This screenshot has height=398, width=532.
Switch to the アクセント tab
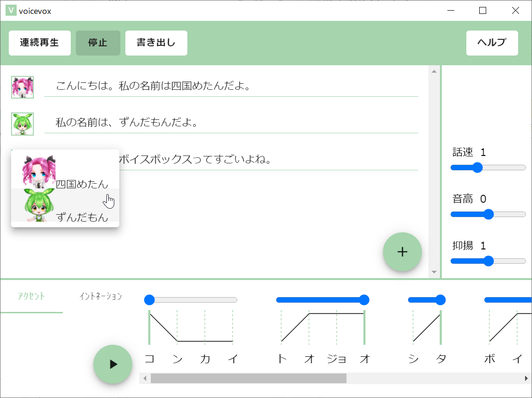pyautogui.click(x=31, y=296)
